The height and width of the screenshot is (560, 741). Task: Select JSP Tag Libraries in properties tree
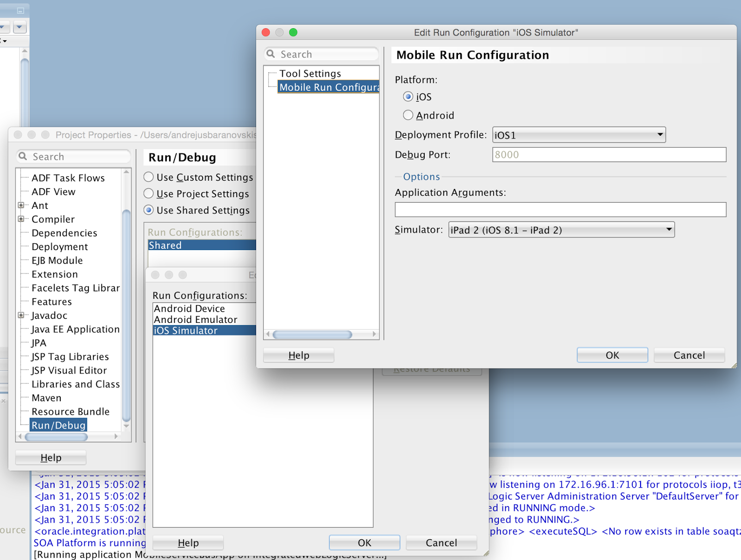click(70, 357)
